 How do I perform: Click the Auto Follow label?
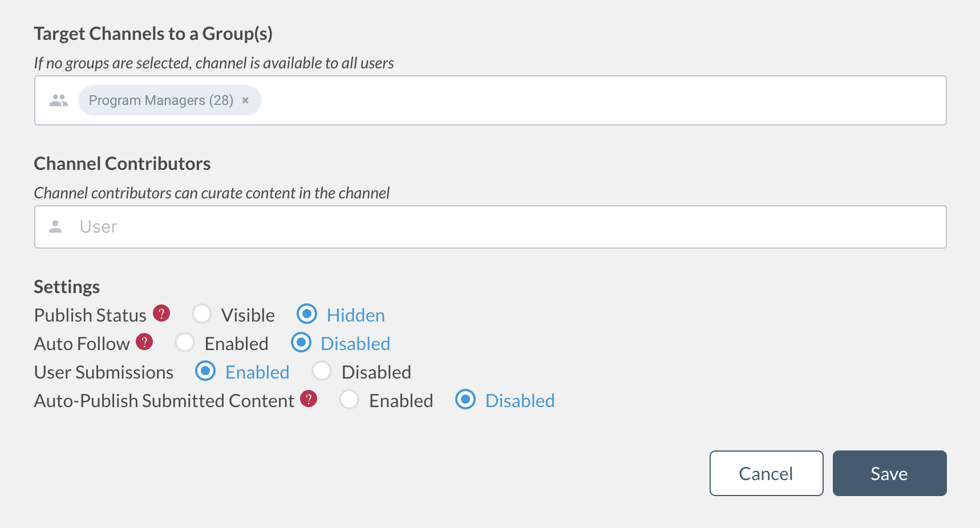click(82, 344)
